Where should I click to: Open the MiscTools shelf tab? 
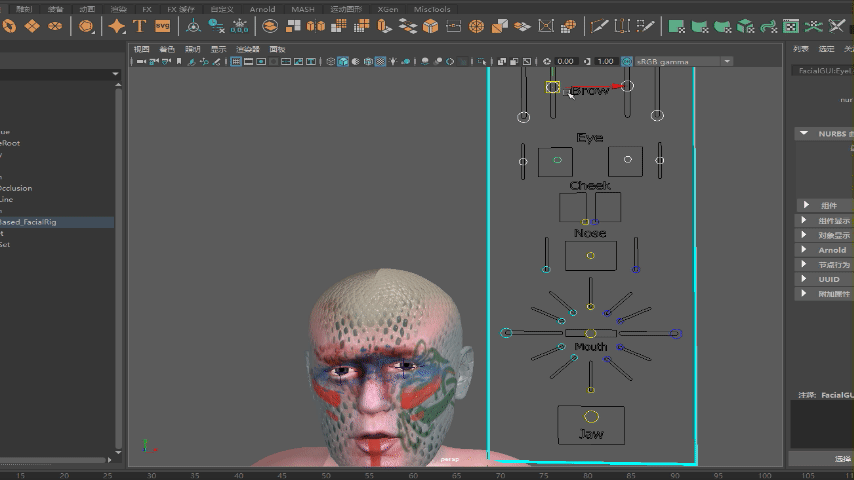pyautogui.click(x=431, y=9)
